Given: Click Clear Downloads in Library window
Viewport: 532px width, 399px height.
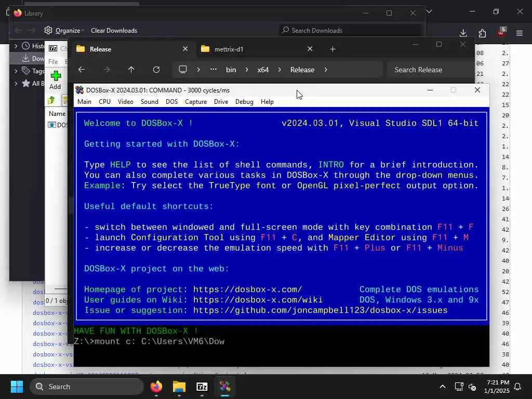Looking at the screenshot, I should (x=114, y=31).
